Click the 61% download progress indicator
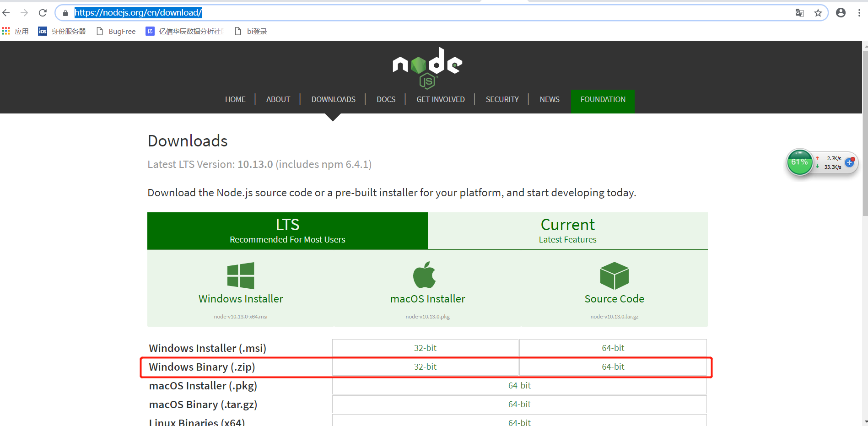Image resolution: width=868 pixels, height=426 pixels. point(800,162)
